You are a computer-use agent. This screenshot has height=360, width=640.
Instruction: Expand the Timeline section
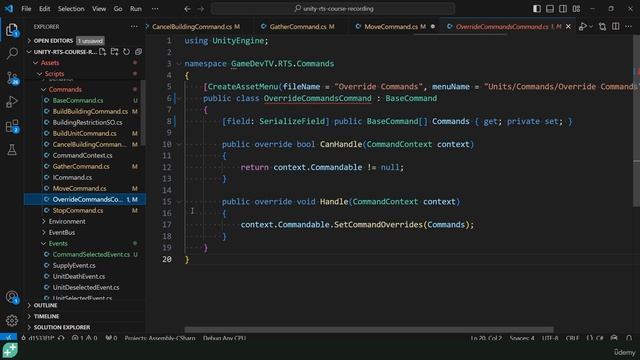(x=46, y=316)
